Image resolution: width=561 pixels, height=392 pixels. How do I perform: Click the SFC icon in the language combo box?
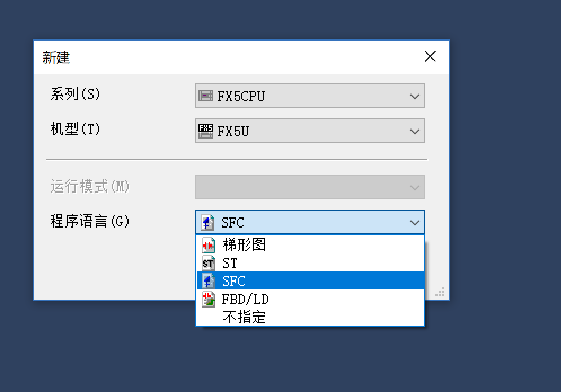(208, 222)
